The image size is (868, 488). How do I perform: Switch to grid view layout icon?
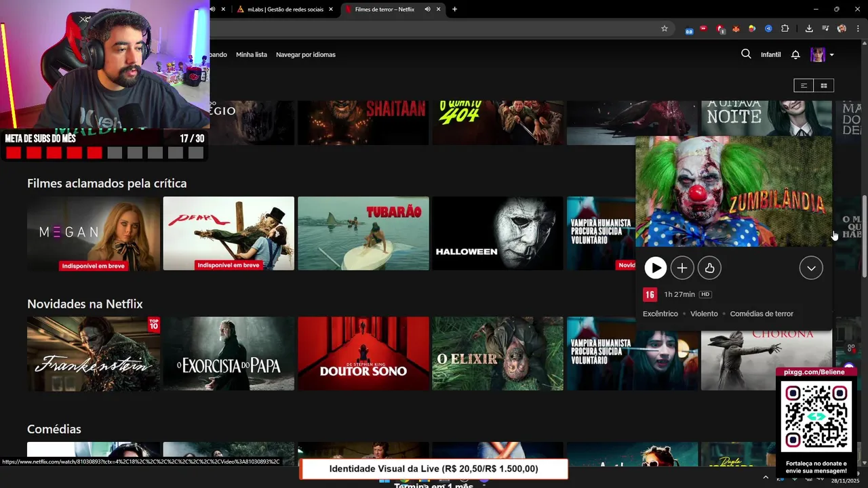point(824,85)
